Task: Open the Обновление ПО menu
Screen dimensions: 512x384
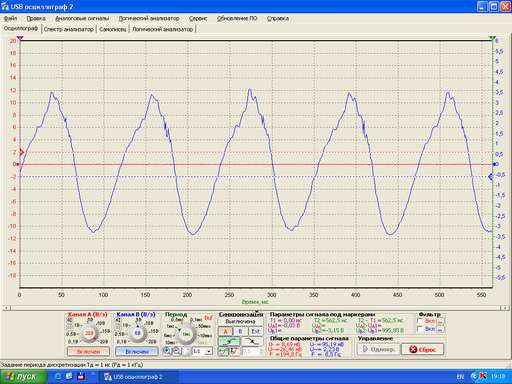Action: (x=237, y=18)
